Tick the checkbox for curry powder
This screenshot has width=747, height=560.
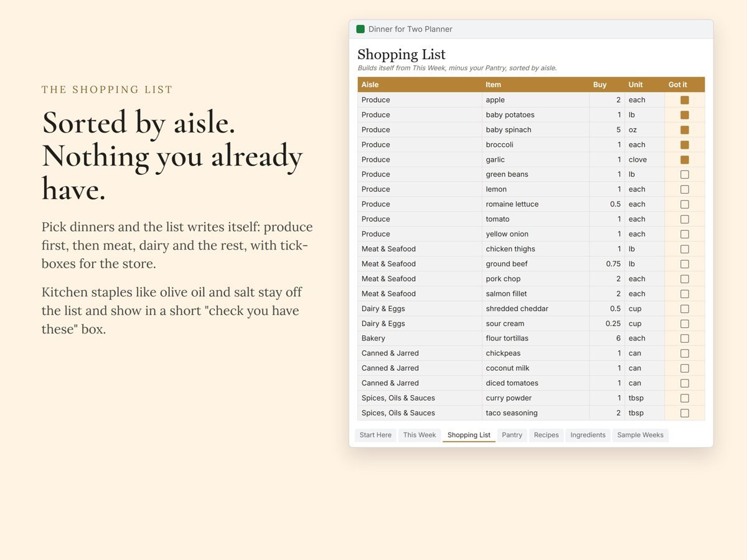point(685,398)
